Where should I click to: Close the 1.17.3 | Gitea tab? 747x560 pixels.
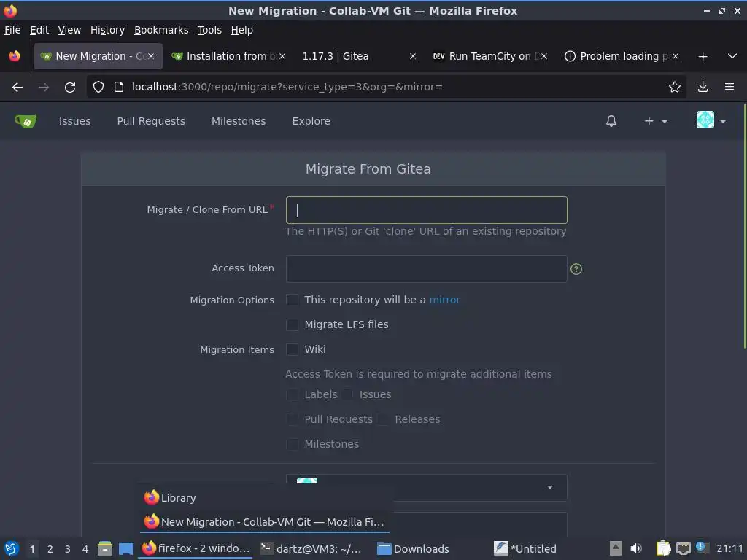click(x=413, y=56)
